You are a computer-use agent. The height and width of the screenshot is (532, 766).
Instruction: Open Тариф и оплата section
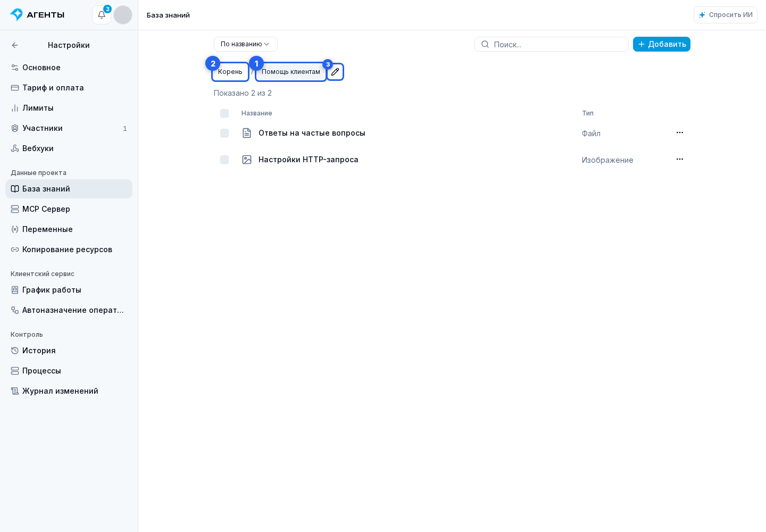[x=69, y=88]
